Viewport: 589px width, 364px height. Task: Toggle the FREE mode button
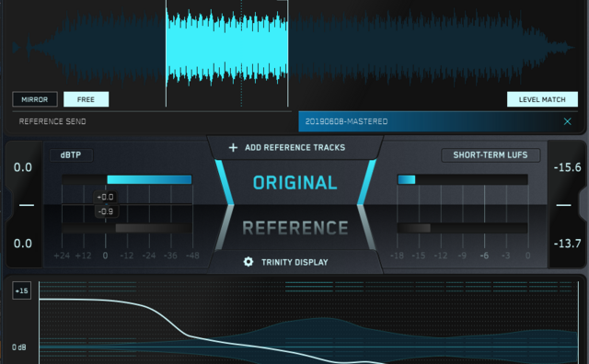(x=86, y=99)
